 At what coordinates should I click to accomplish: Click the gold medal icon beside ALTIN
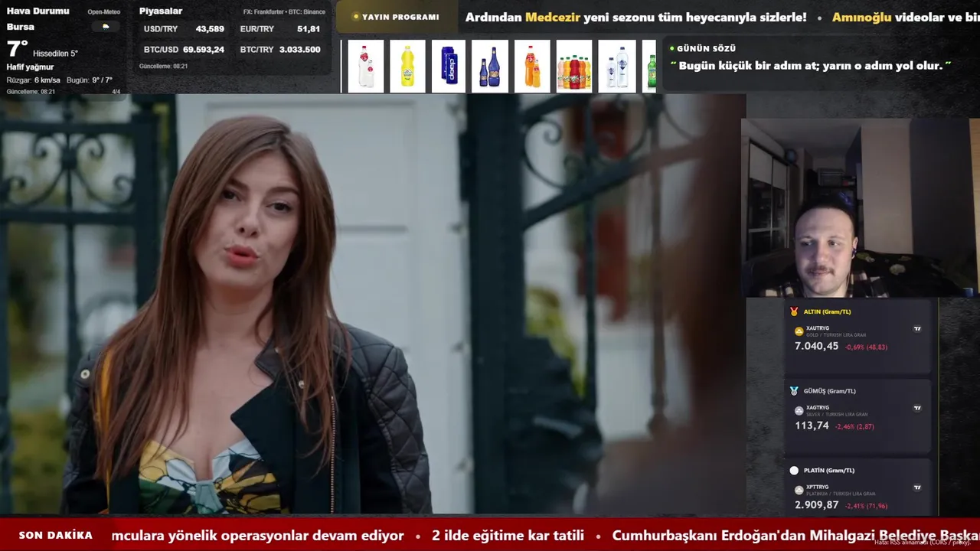[x=794, y=311]
